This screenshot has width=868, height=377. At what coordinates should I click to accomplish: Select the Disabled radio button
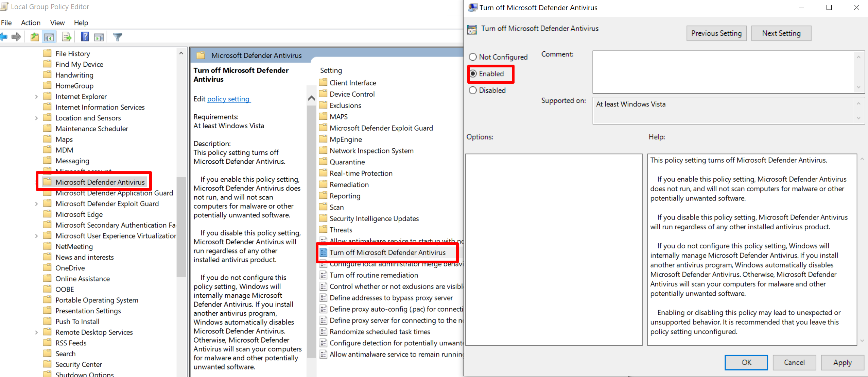(473, 90)
